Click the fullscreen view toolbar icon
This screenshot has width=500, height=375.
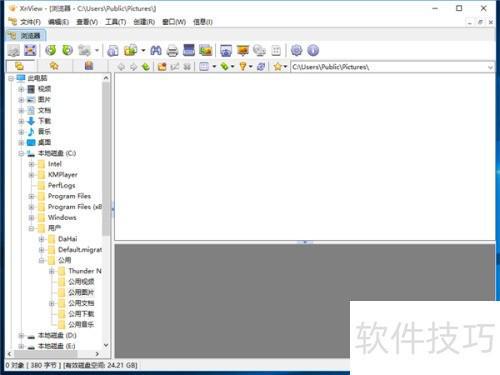[x=30, y=51]
